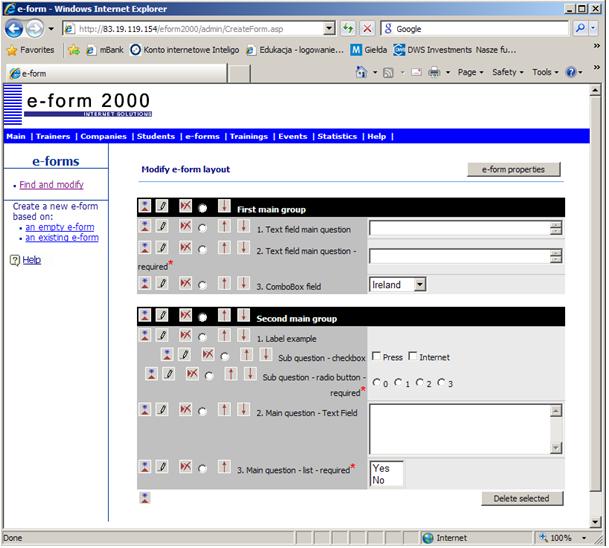Open recent pages dropdown arrow beside Forward
609x548 pixels.
(x=51, y=29)
